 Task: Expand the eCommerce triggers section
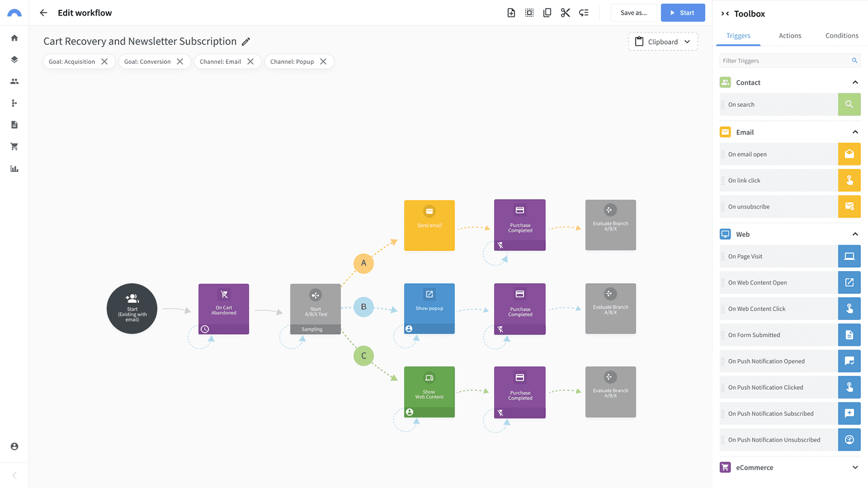click(856, 467)
